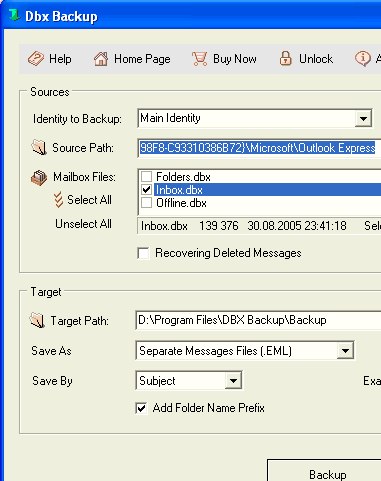381x481 pixels.
Task: Check the Offline.dbx checkbox
Action: coord(146,203)
